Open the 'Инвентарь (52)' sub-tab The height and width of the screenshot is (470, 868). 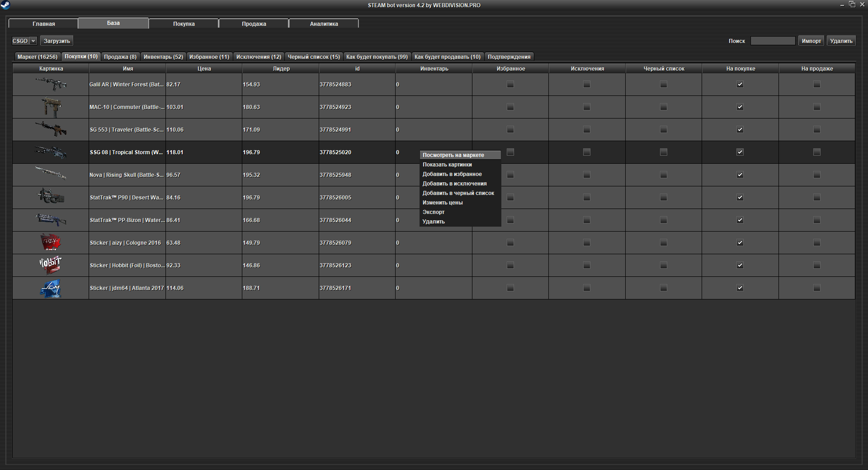click(163, 57)
